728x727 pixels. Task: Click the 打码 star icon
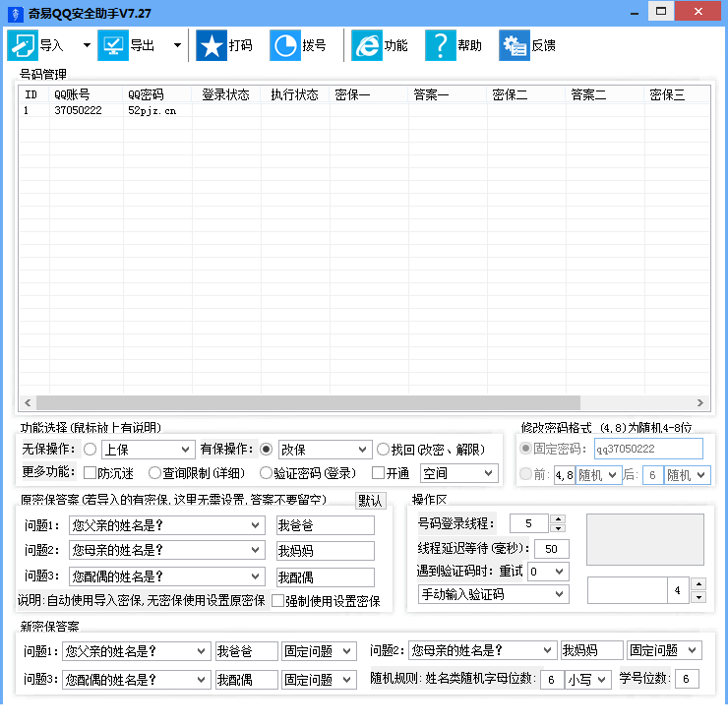coord(212,45)
